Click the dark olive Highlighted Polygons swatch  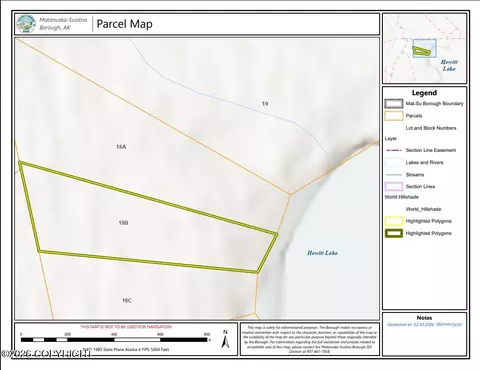(x=394, y=233)
